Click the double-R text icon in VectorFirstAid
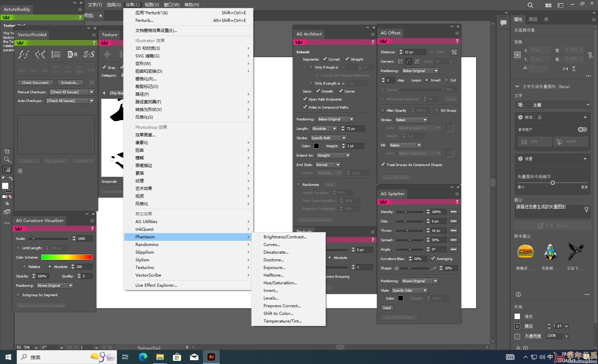 (72, 54)
